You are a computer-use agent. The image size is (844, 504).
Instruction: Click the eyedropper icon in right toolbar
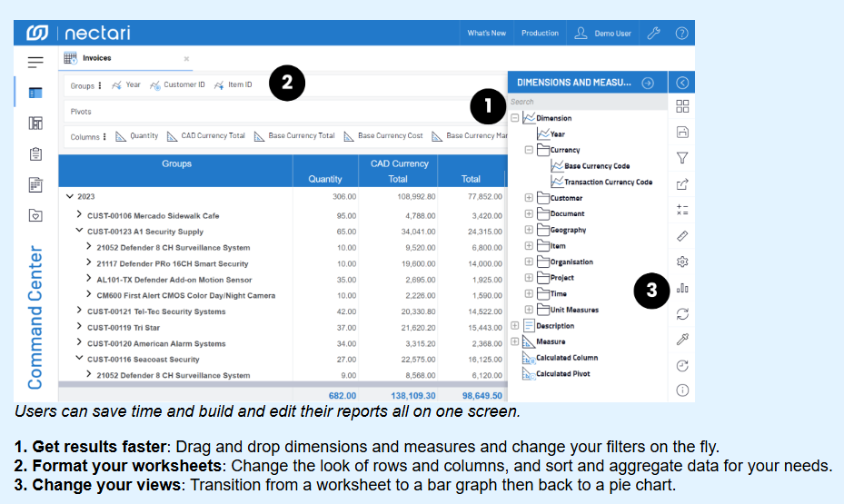682,340
